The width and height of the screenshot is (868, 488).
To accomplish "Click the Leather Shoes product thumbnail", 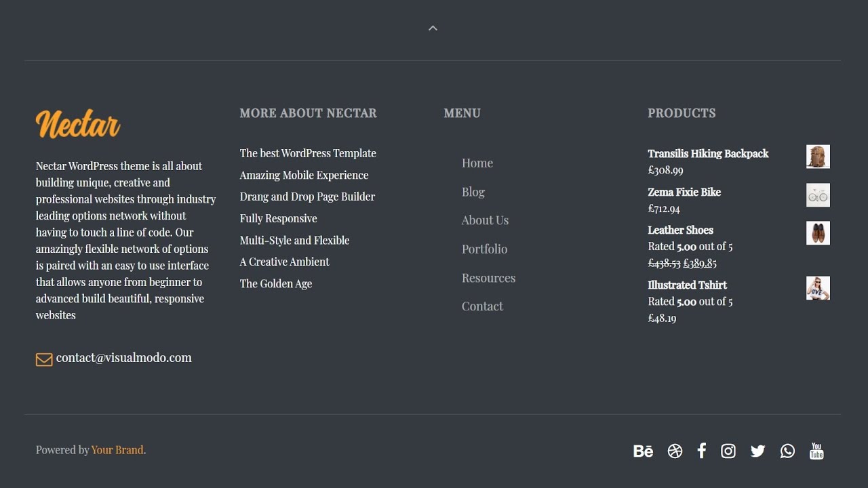I will pyautogui.click(x=818, y=233).
